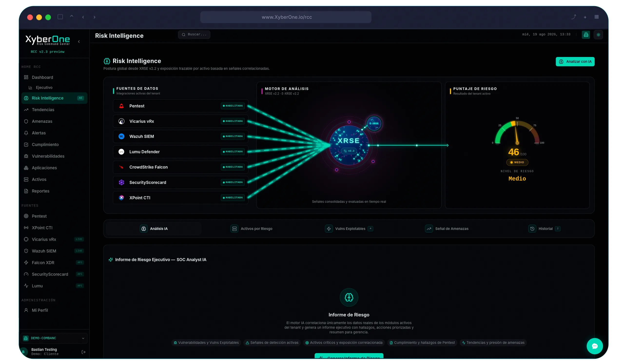Click into the Buscar search field

(194, 34)
